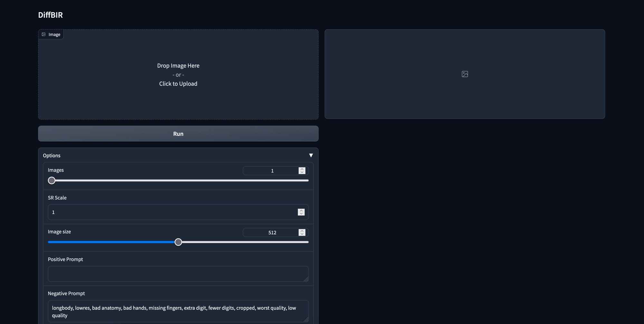
Task: Click the SR Scale stepper arrows
Action: [x=301, y=212]
